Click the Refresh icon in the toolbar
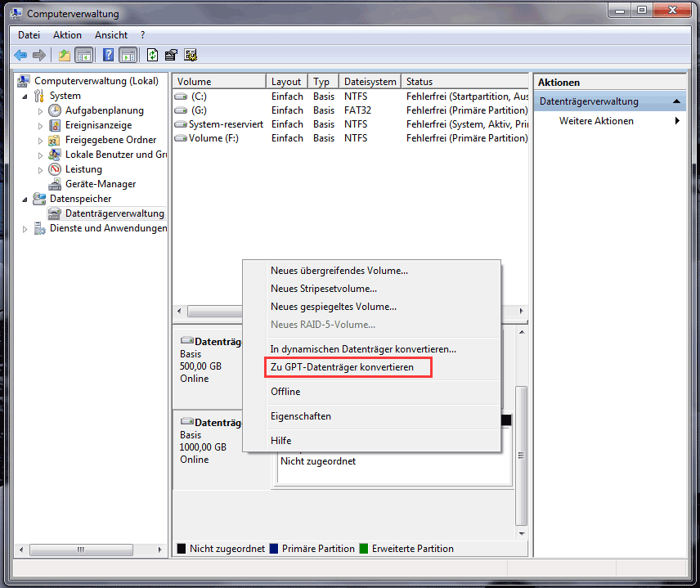700x588 pixels. (x=150, y=55)
